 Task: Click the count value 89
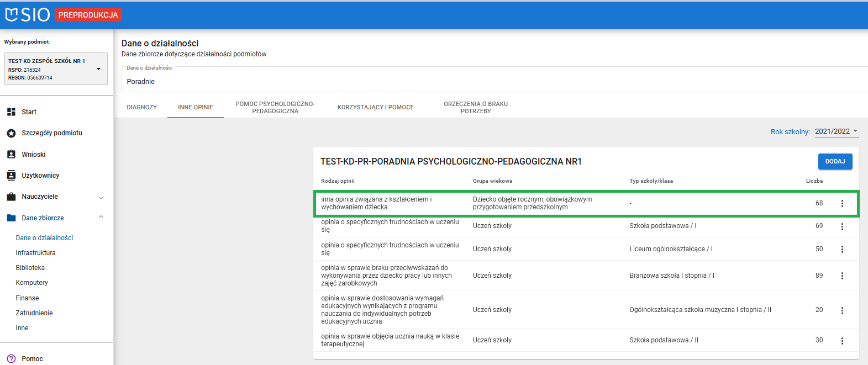pos(819,276)
